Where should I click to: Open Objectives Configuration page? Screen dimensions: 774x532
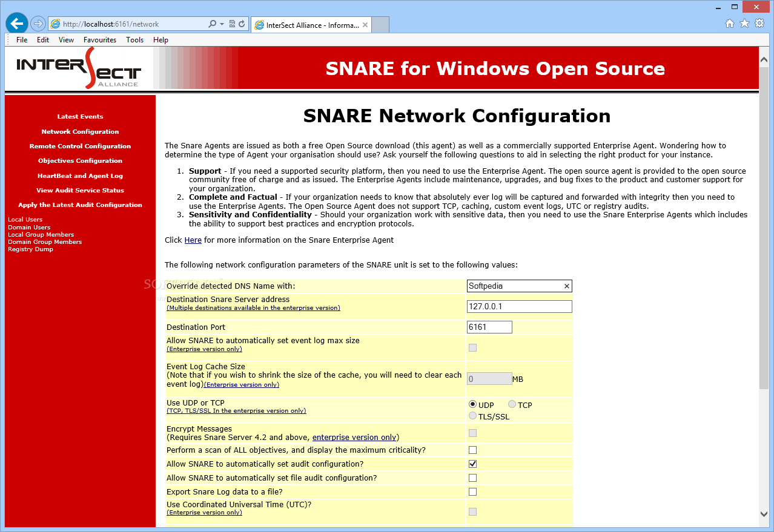tap(80, 160)
